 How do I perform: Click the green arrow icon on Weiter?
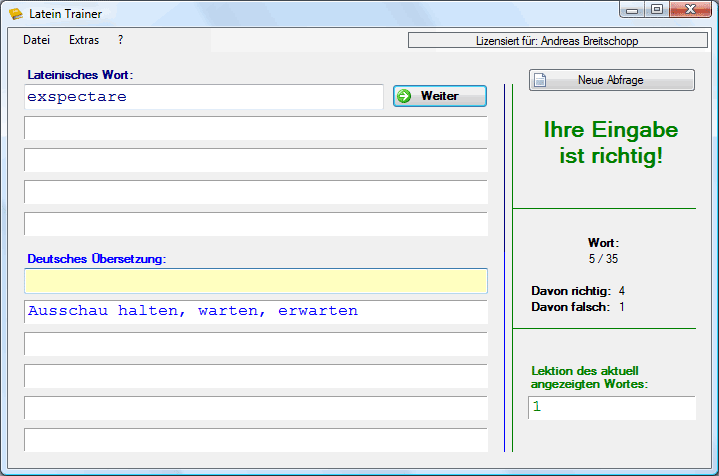(x=405, y=96)
